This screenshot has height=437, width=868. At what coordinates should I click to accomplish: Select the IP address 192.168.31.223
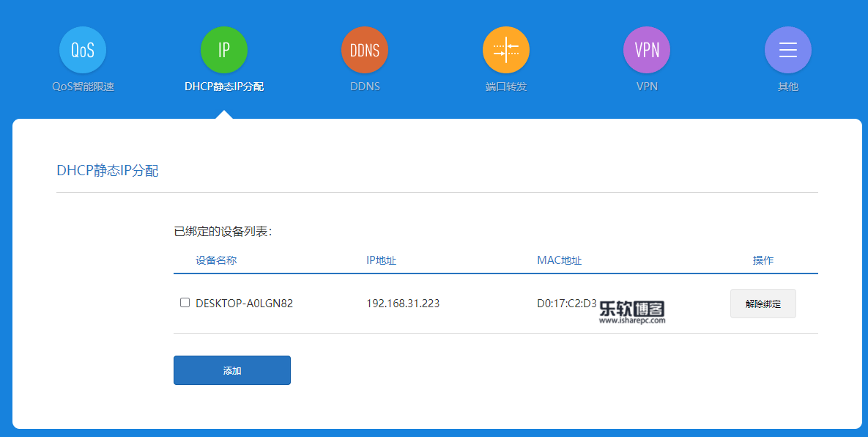[403, 303]
